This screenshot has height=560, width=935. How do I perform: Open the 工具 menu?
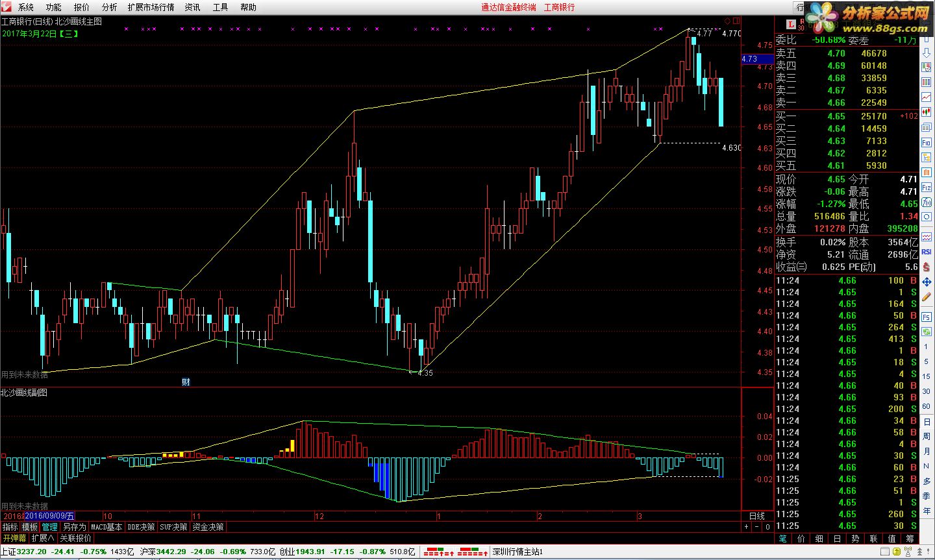pyautogui.click(x=220, y=7)
